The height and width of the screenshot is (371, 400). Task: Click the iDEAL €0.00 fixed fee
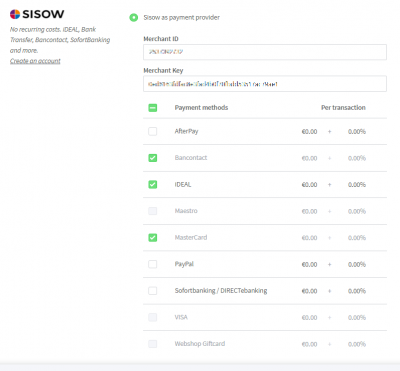point(309,185)
